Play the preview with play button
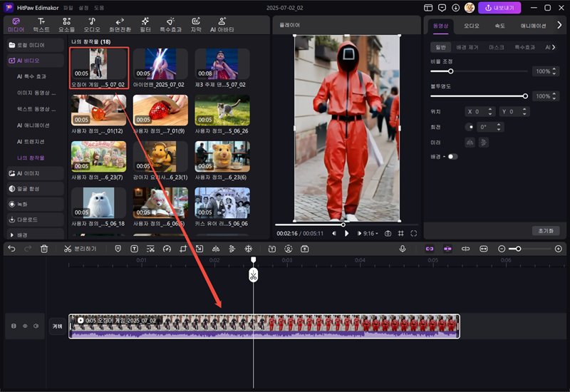 (x=346, y=234)
